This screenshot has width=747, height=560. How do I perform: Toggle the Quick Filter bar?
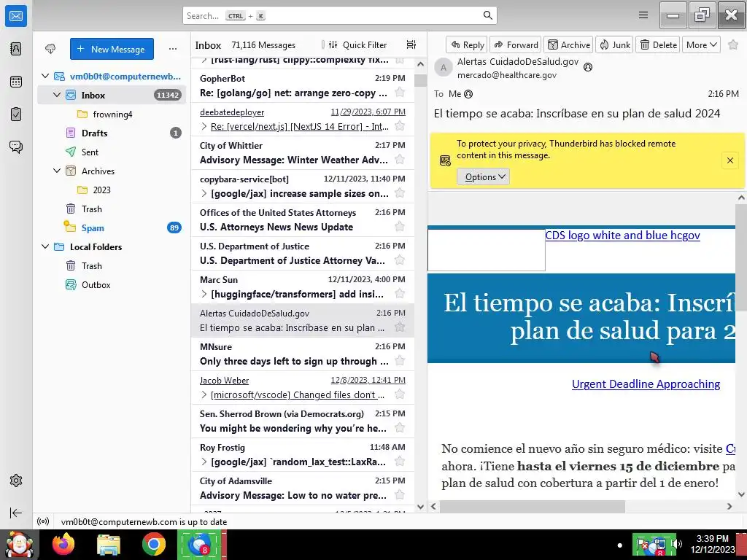[357, 44]
